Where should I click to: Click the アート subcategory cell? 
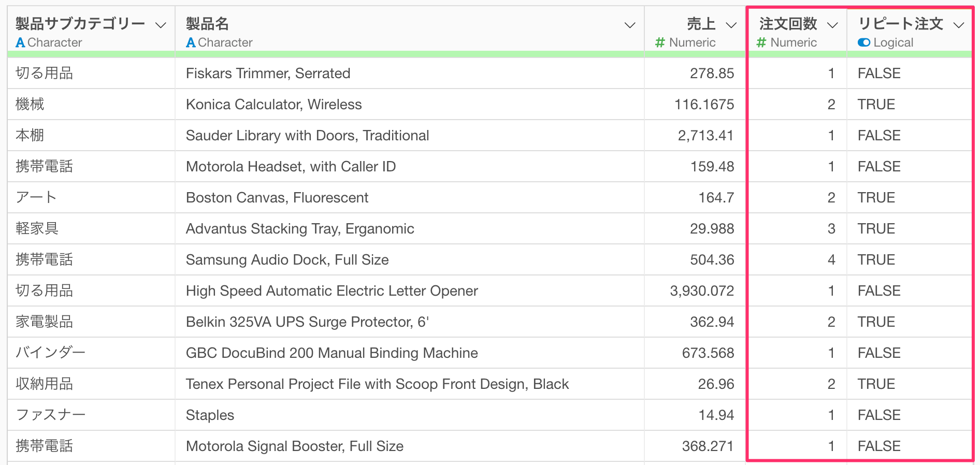[x=91, y=198]
